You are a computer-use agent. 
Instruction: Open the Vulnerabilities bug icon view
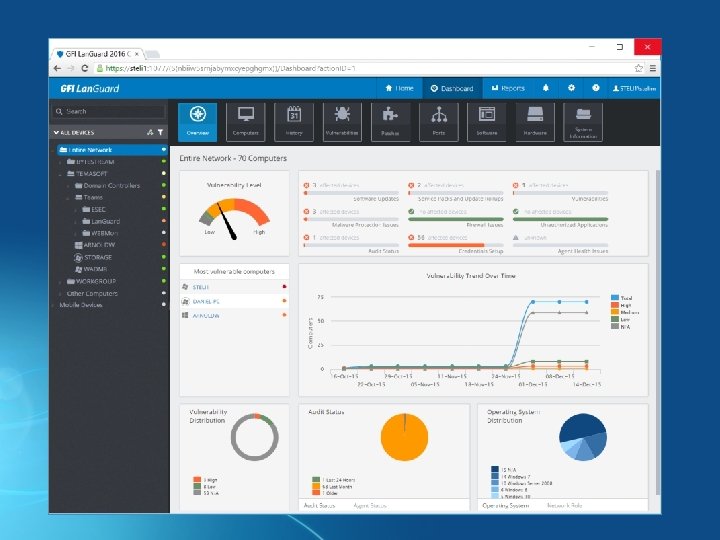coord(342,121)
